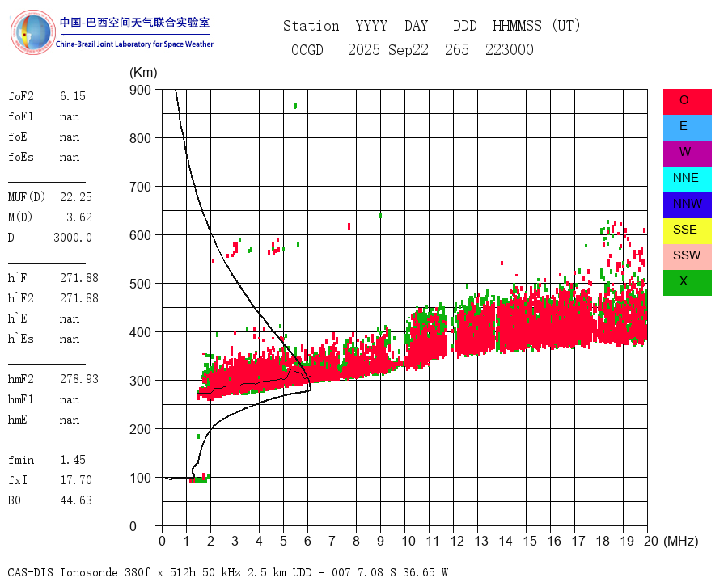Viewport: 728px width, 582px height.
Task: Click the date Sep22 in header
Action: pyautogui.click(x=408, y=49)
